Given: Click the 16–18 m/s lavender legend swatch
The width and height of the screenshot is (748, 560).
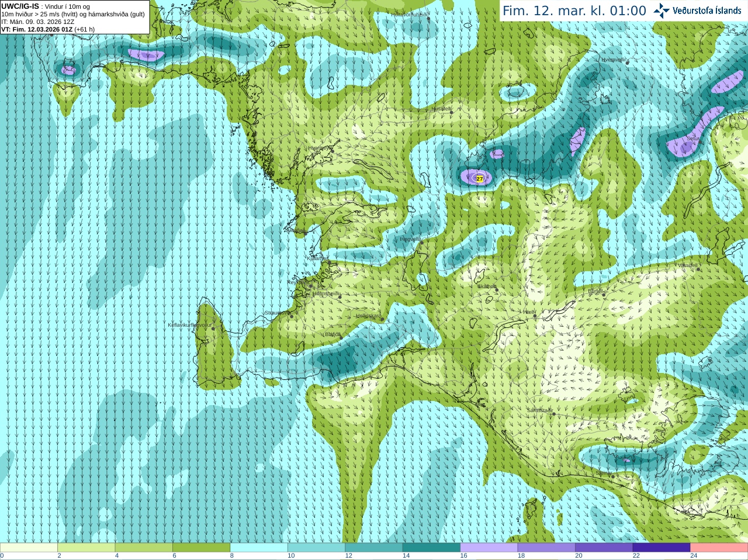Looking at the screenshot, I should (489, 548).
